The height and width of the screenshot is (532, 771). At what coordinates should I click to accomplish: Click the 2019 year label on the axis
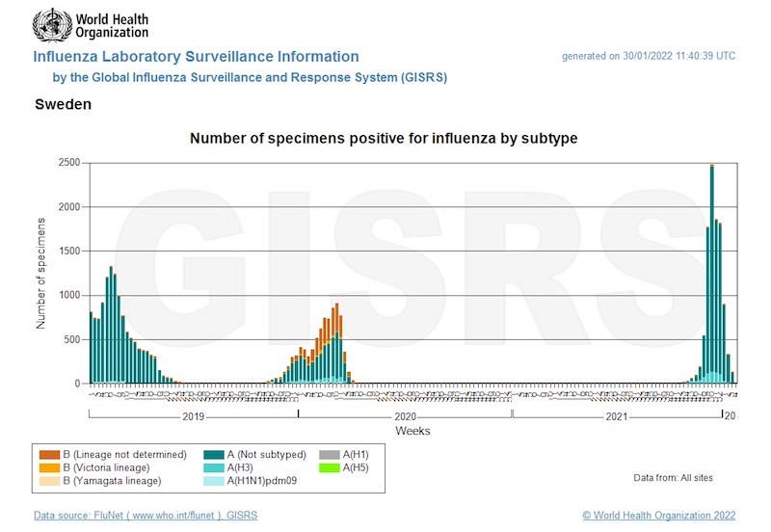194,417
